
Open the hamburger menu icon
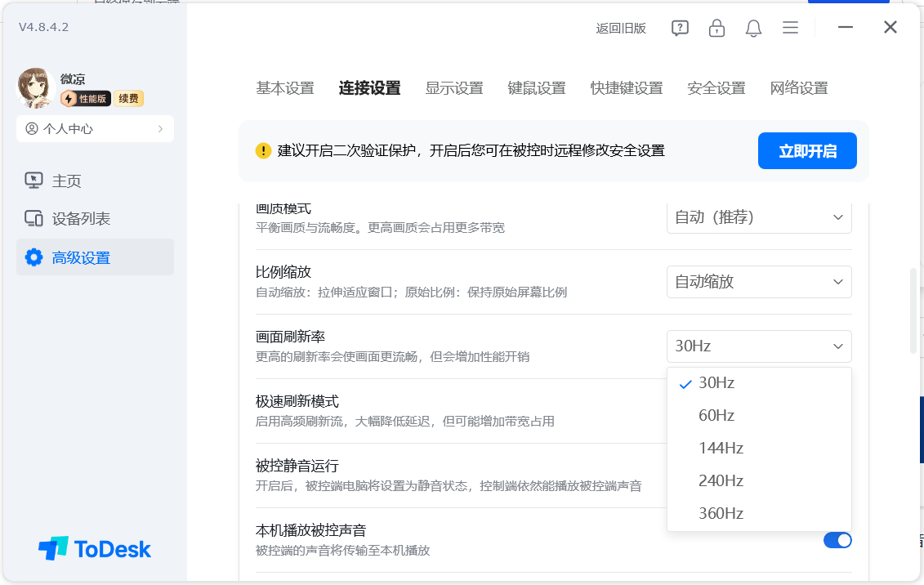pyautogui.click(x=790, y=28)
